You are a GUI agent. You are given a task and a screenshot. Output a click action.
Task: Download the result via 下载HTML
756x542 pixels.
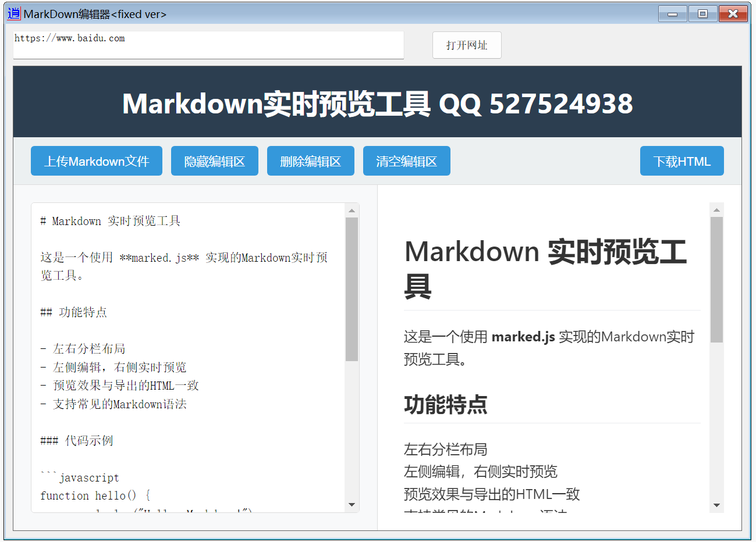pyautogui.click(x=682, y=161)
